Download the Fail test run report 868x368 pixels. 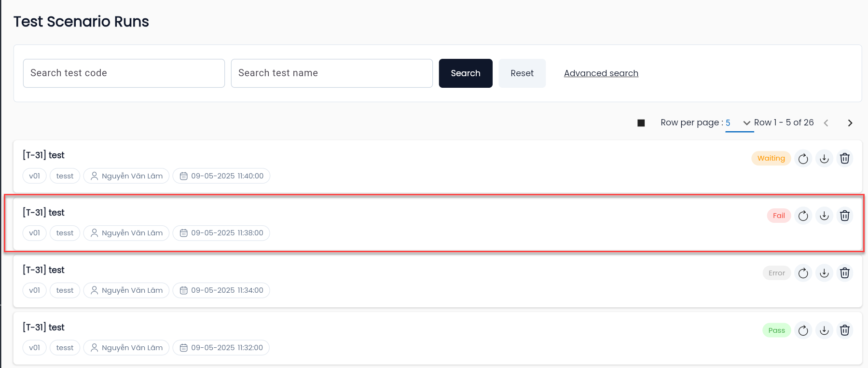(824, 216)
